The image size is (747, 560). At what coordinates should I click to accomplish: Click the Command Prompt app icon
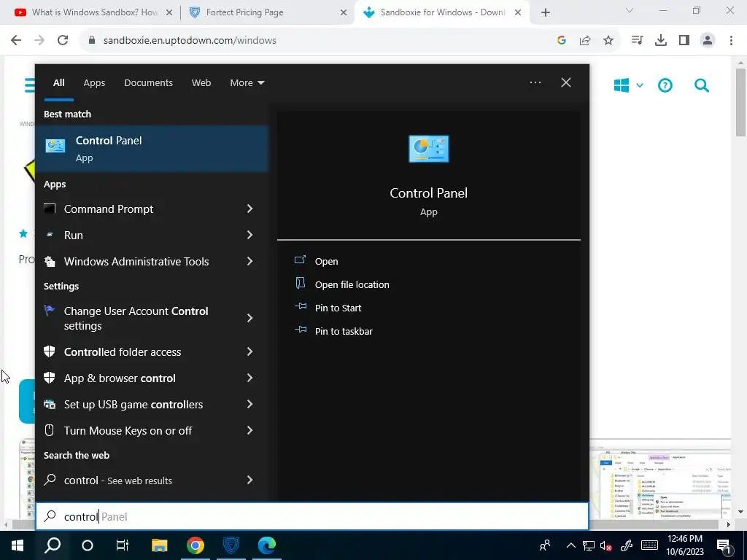(50, 209)
